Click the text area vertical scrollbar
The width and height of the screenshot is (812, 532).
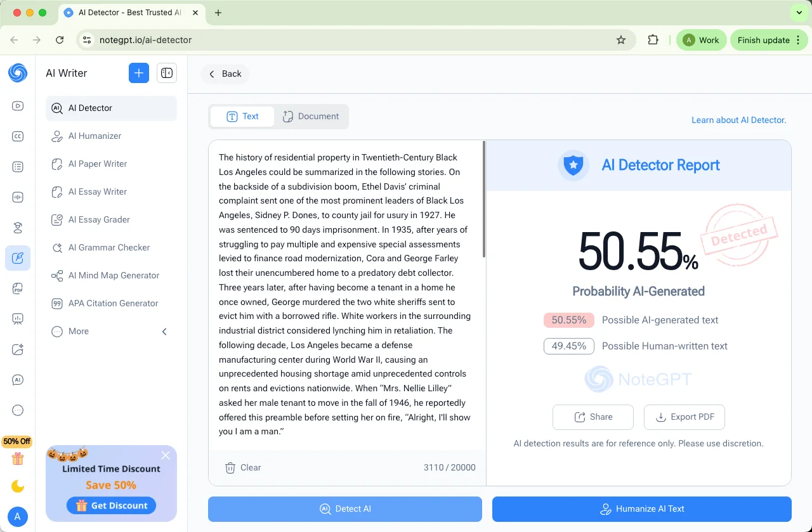pos(484,199)
